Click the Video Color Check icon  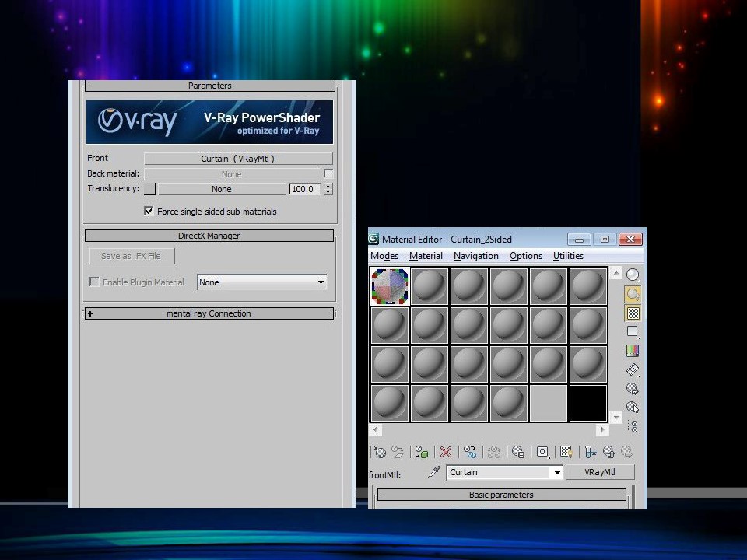(632, 351)
